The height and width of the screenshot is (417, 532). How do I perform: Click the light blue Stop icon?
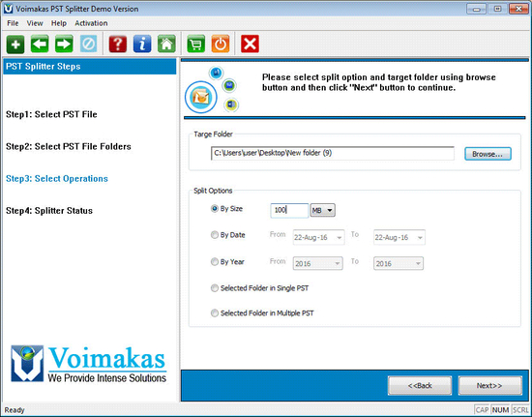coord(89,45)
